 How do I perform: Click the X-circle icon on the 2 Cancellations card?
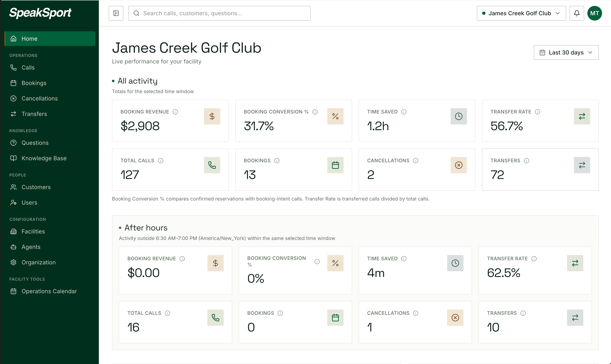(x=459, y=165)
